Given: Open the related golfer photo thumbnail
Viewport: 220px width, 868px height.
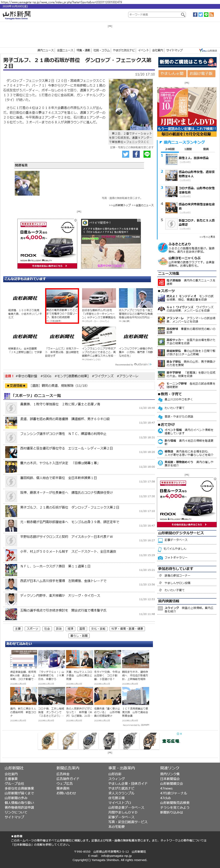Looking at the screenshot, I should pyautogui.click(x=27, y=183).
